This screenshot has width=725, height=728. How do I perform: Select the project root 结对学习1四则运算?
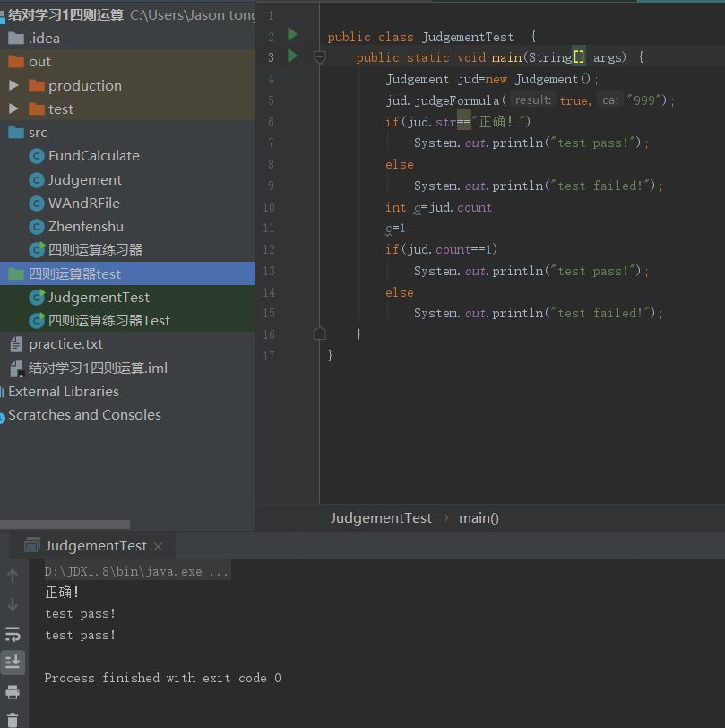coord(66,15)
